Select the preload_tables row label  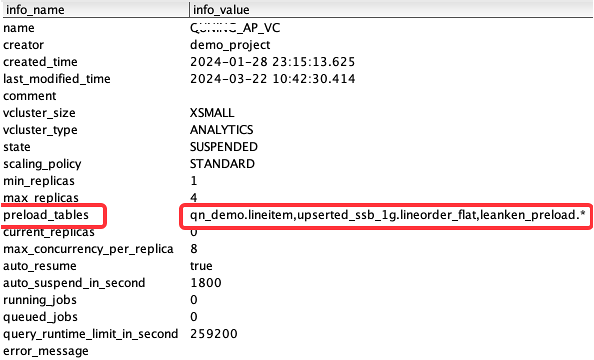click(x=46, y=215)
